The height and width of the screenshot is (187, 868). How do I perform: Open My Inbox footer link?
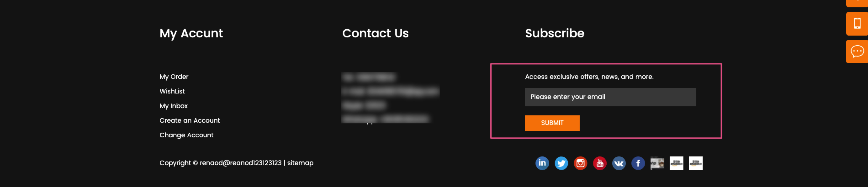174,106
